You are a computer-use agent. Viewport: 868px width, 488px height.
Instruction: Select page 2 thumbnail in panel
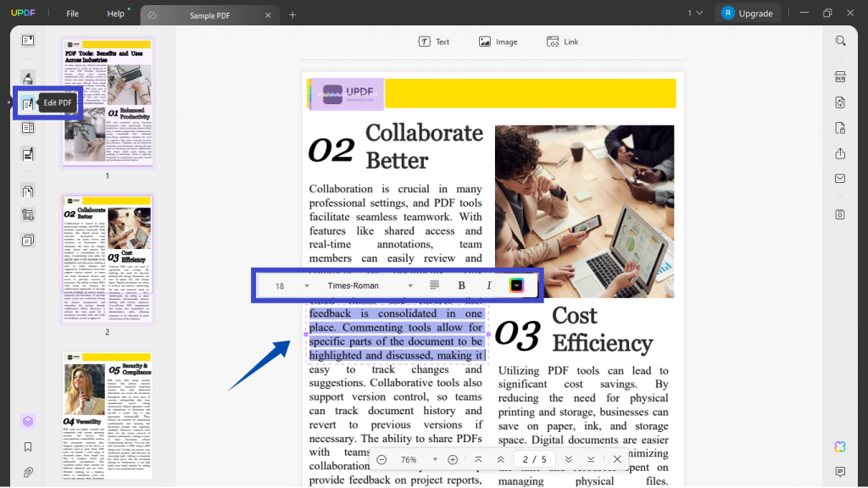(x=107, y=258)
